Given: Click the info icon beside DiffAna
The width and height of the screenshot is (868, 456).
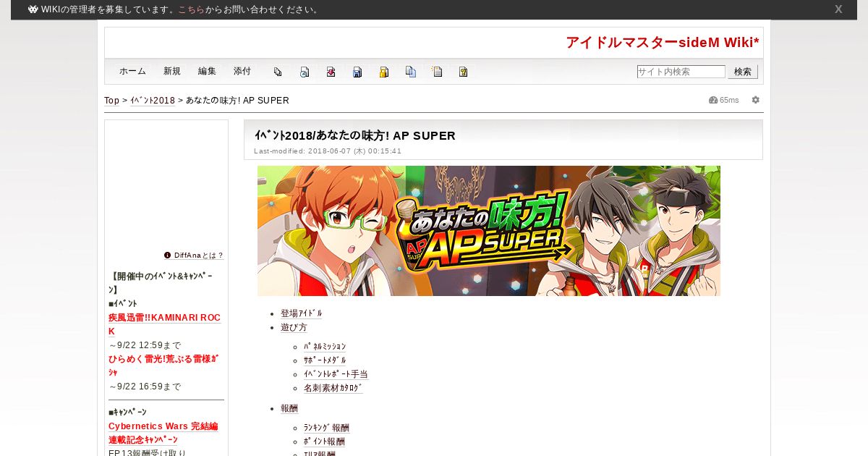Looking at the screenshot, I should [168, 256].
